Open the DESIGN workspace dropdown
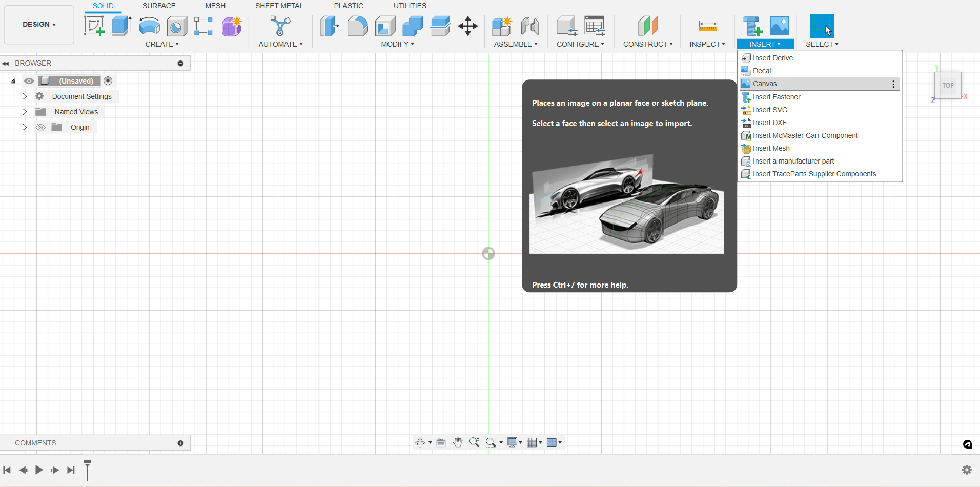 (39, 24)
